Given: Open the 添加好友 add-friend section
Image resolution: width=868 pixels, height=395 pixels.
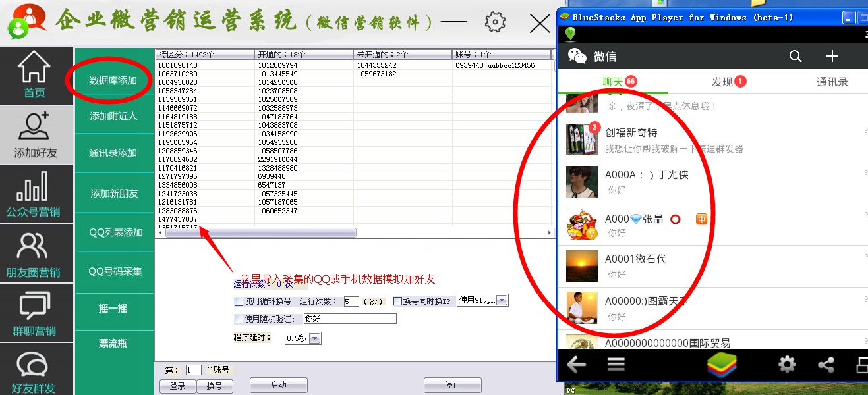Looking at the screenshot, I should click(x=36, y=135).
